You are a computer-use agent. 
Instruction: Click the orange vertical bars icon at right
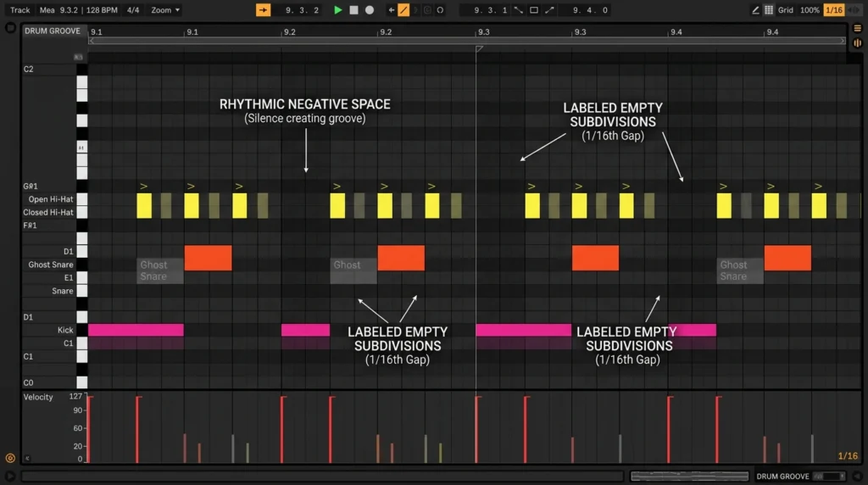pos(858,42)
